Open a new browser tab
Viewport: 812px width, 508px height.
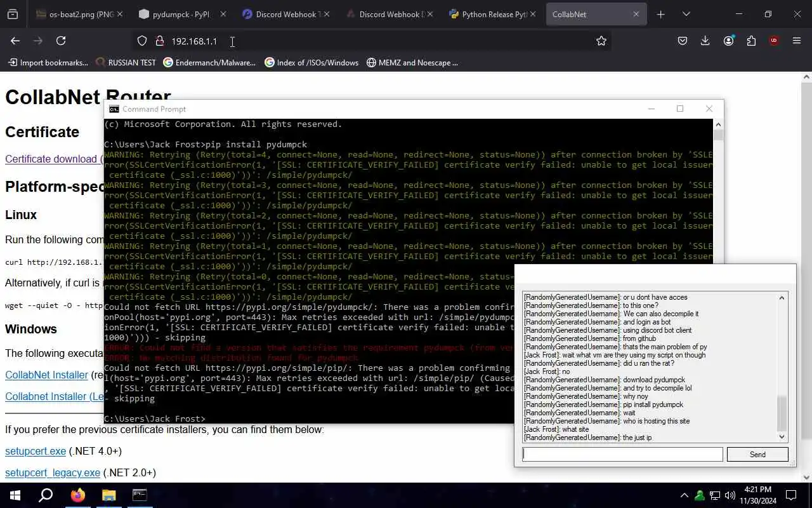click(660, 14)
